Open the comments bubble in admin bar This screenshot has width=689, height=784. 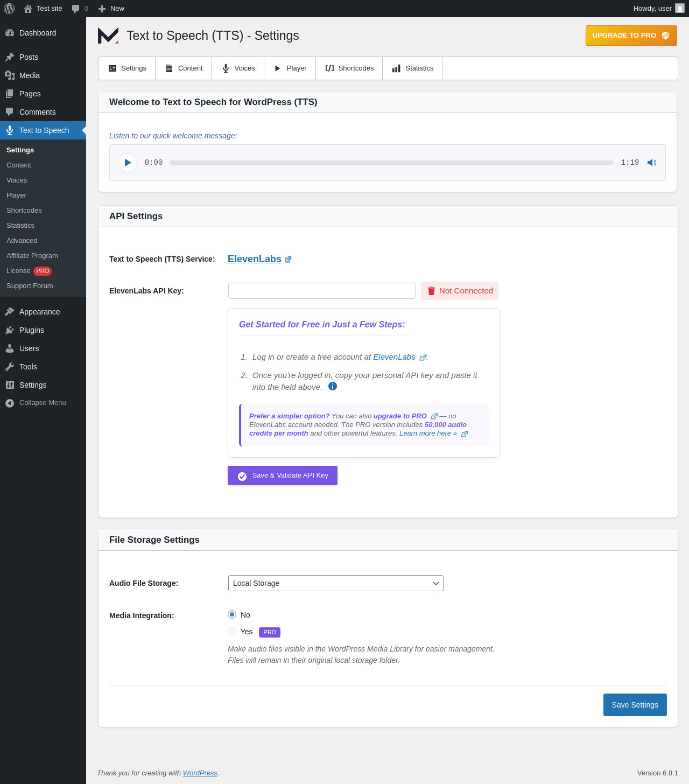tap(80, 9)
